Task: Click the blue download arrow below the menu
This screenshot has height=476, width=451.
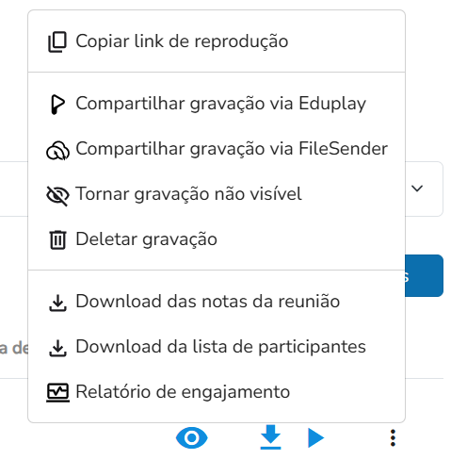Action: pyautogui.click(x=270, y=437)
